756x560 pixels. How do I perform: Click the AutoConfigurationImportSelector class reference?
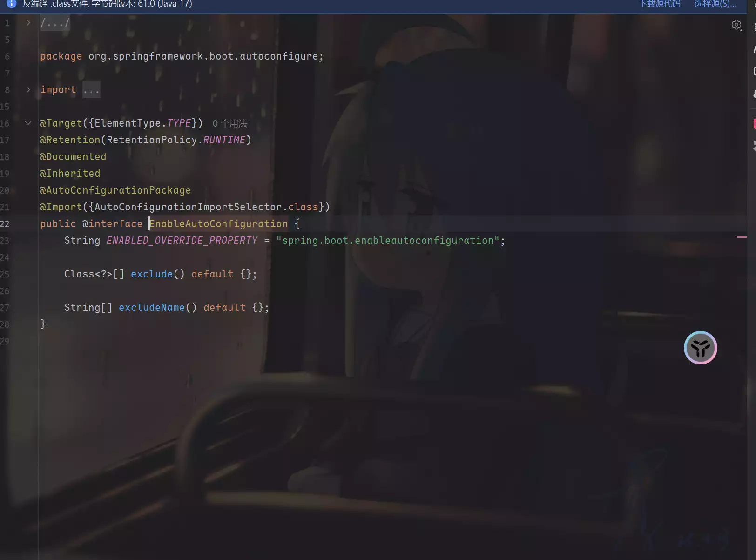coord(189,207)
